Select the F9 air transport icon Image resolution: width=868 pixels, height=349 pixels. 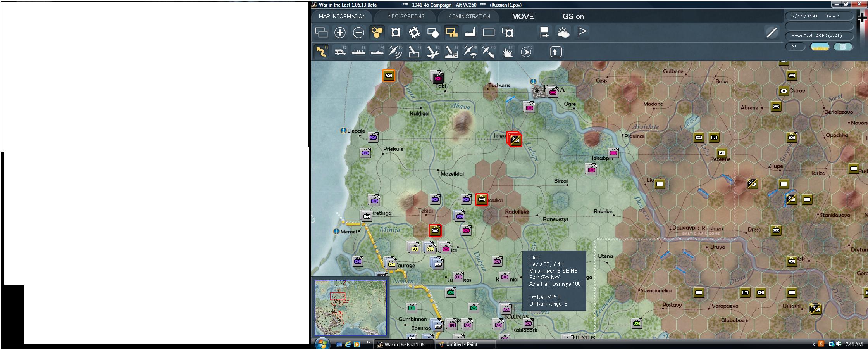pyautogui.click(x=470, y=52)
